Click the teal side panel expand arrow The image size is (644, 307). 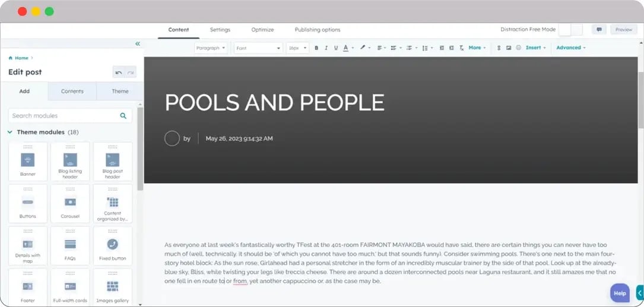(x=640, y=293)
